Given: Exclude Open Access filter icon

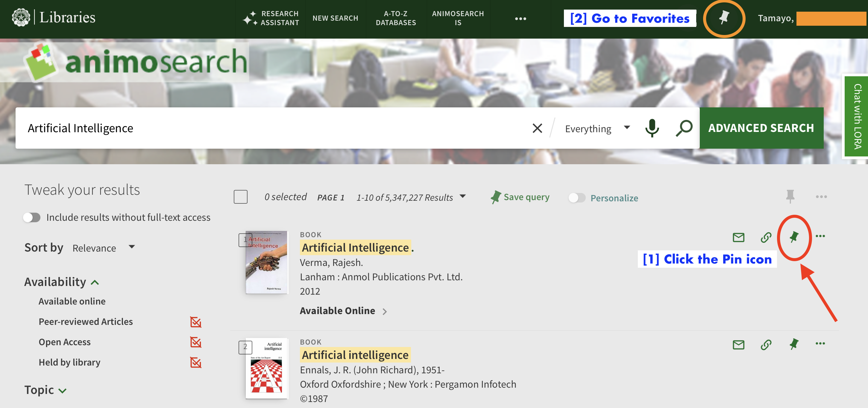Looking at the screenshot, I should [x=195, y=342].
